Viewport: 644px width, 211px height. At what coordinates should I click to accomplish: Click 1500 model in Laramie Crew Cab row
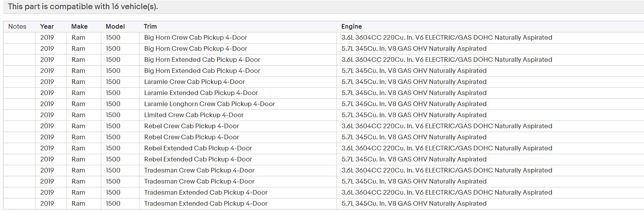113,82
